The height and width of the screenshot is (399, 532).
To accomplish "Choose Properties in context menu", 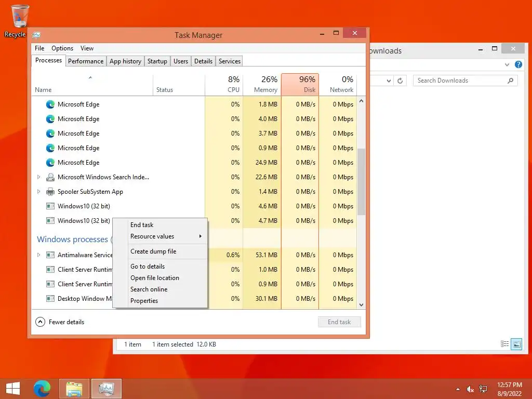I will (160, 301).
